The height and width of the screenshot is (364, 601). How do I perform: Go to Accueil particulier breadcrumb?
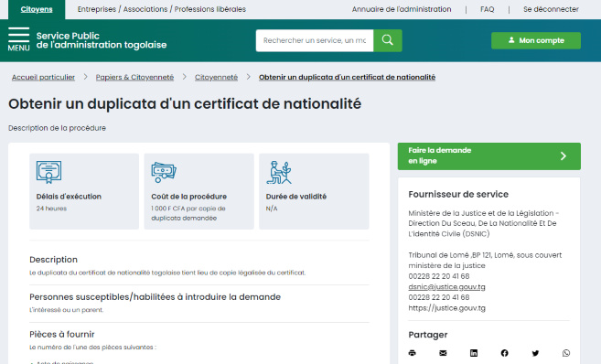(x=43, y=77)
